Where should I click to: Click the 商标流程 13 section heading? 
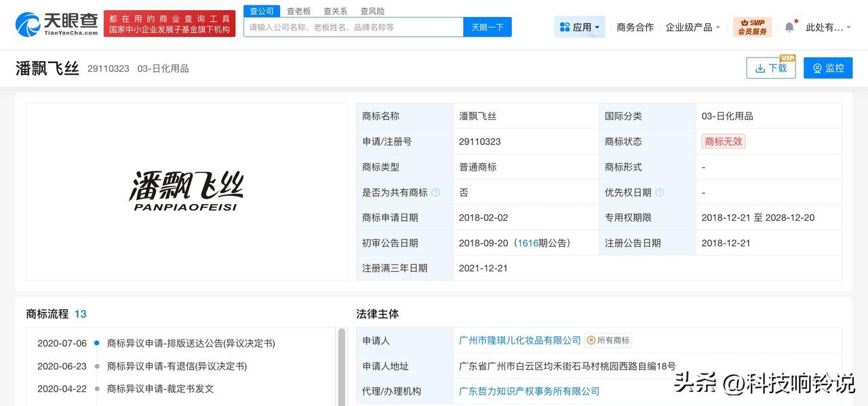(56, 314)
